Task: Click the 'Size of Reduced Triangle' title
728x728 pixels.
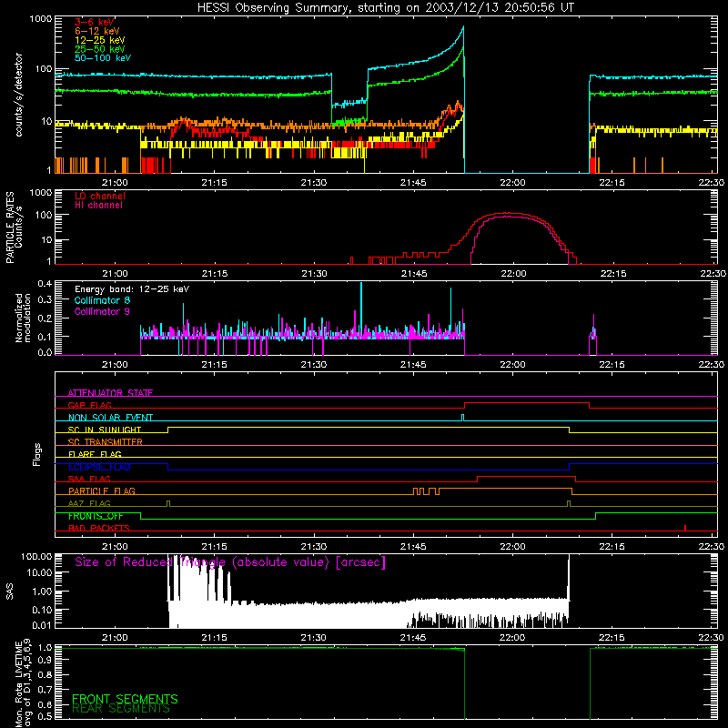Action: (x=230, y=562)
